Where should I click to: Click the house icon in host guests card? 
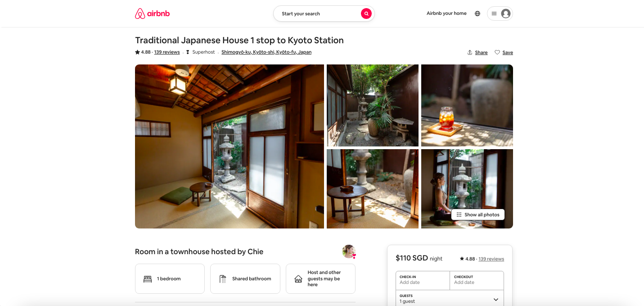coord(298,279)
